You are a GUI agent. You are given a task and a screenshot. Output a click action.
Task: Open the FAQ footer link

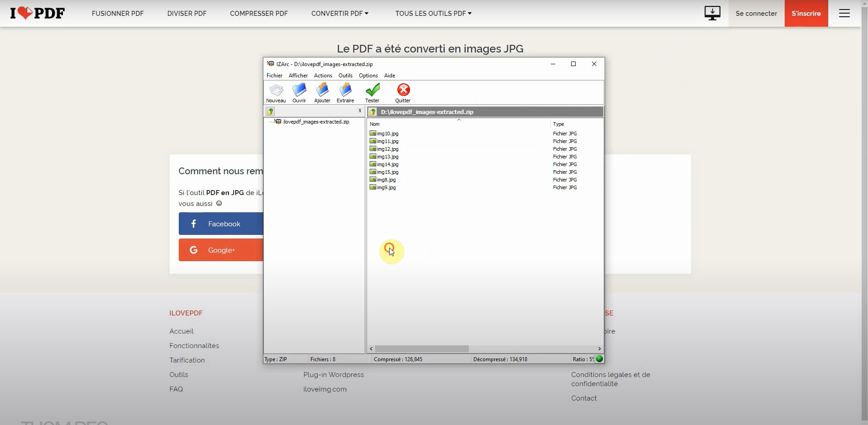(176, 389)
